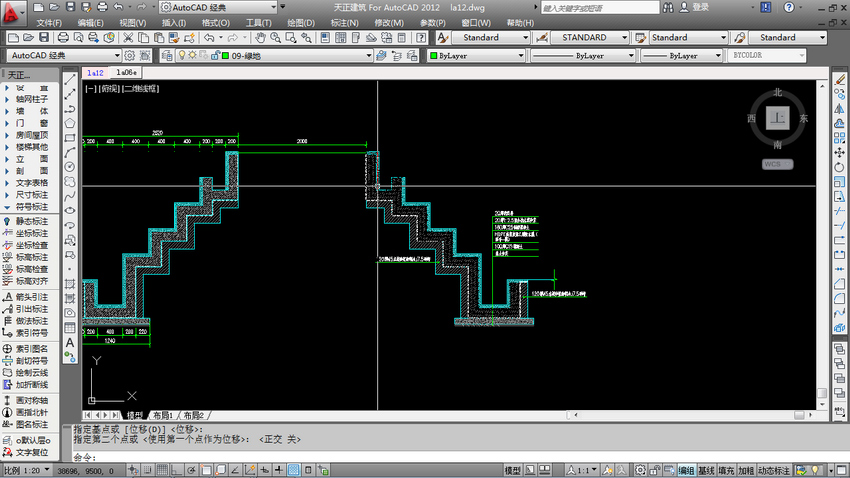Select the Rectangle draw tool
This screenshot has height=478, width=850.
click(x=70, y=138)
